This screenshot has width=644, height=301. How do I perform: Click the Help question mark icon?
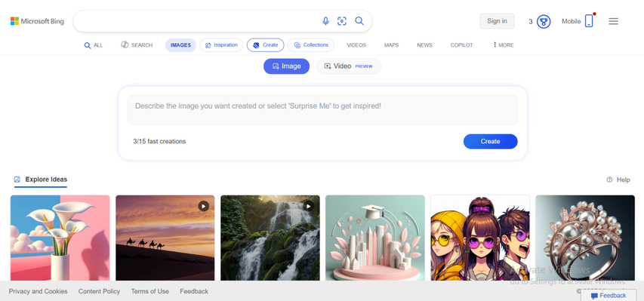point(609,180)
